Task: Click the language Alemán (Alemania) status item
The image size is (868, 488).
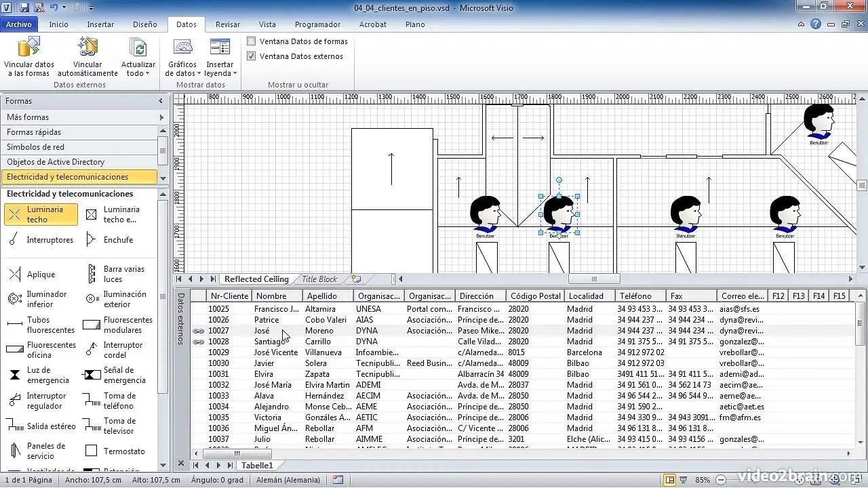Action: (x=288, y=480)
